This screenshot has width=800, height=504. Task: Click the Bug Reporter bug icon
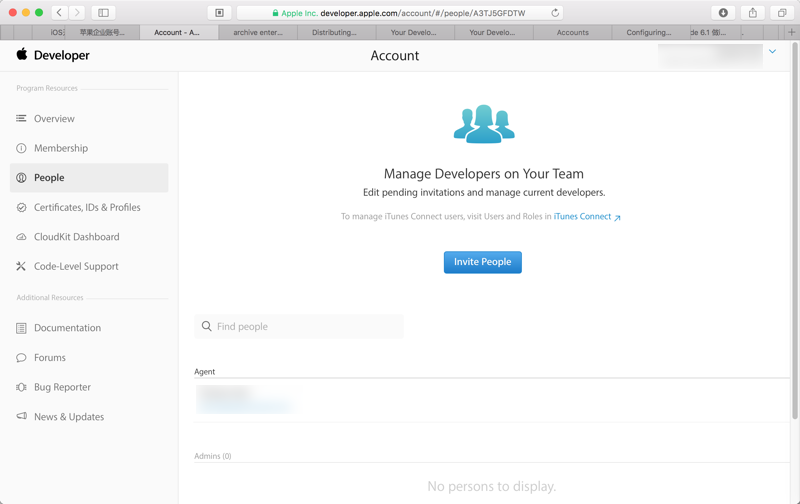tap(21, 387)
